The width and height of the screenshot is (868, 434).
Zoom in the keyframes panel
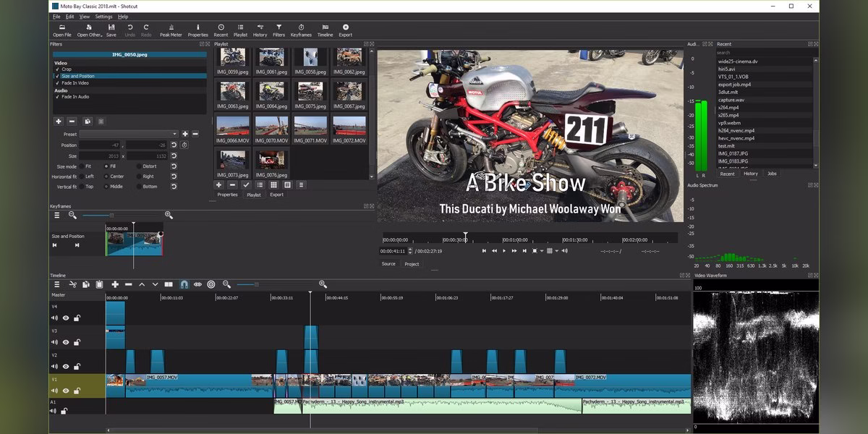point(169,215)
